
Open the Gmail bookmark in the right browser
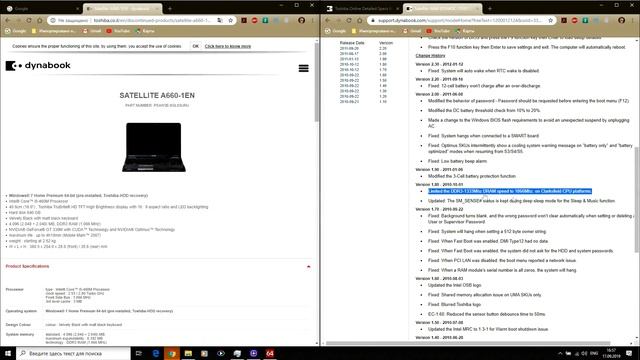[x=412, y=31]
